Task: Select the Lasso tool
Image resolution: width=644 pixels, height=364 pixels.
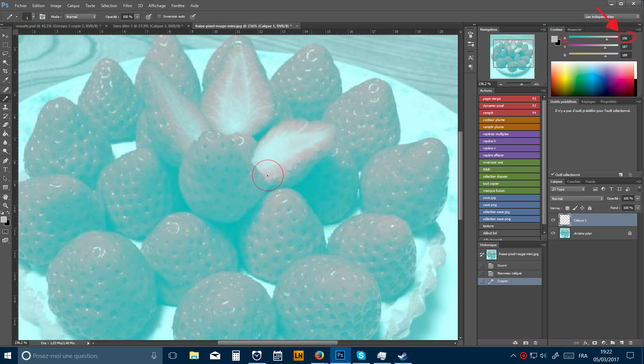Action: point(5,54)
